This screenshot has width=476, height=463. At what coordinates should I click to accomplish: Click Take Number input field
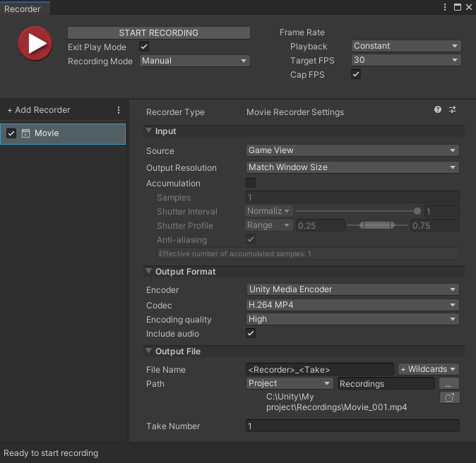[x=352, y=426]
